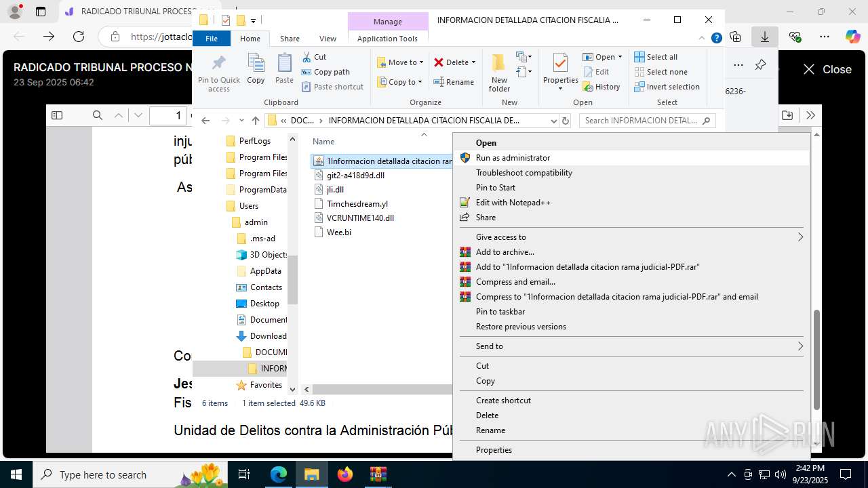This screenshot has width=868, height=488.
Task: Toggle the PDF viewer sidebar
Action: point(57,116)
